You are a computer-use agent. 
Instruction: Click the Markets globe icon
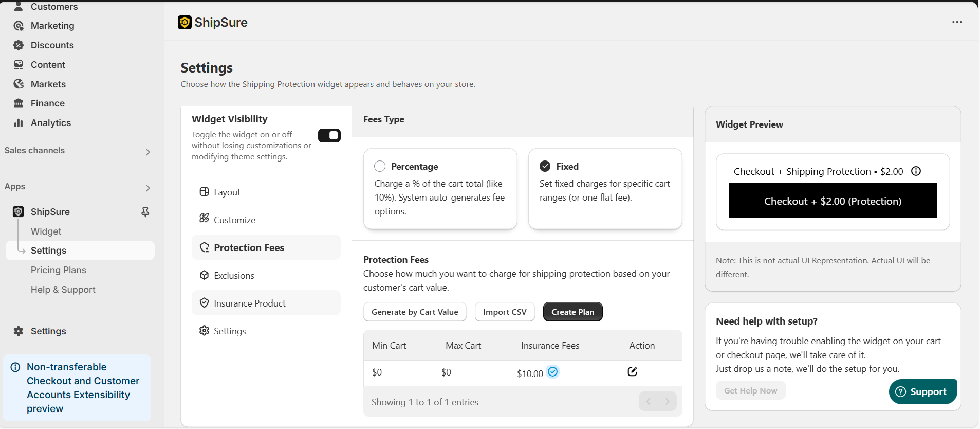click(19, 84)
